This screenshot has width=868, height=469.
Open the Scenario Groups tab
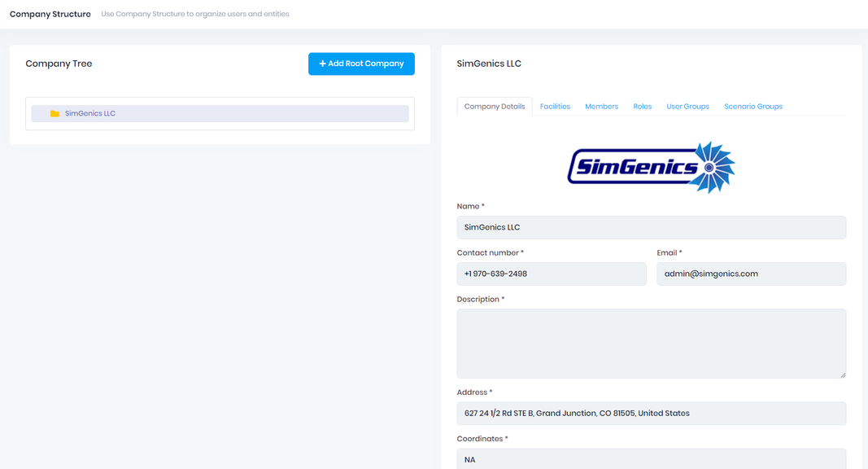[753, 107]
